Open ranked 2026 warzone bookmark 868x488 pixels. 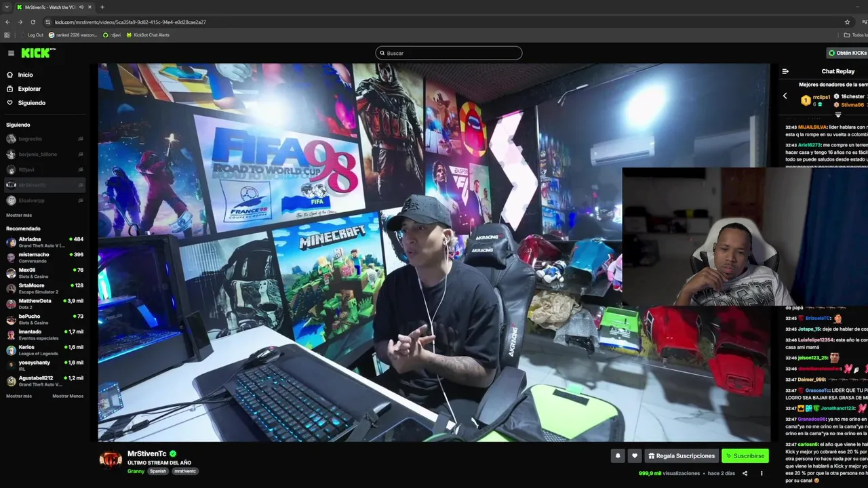[x=73, y=35]
